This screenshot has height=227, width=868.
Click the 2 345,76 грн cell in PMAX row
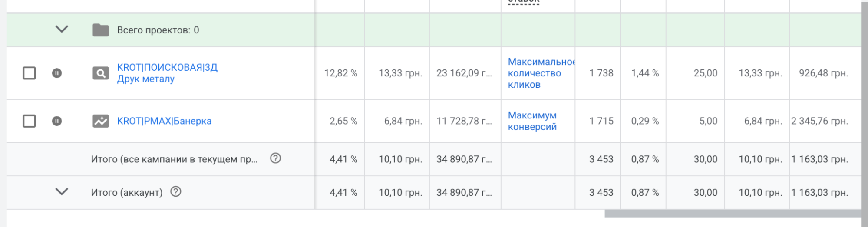tap(819, 121)
